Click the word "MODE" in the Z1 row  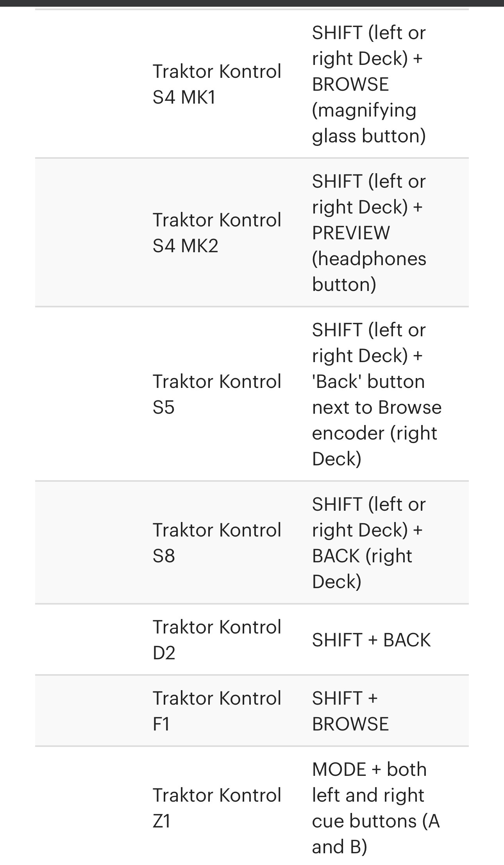pos(340,770)
